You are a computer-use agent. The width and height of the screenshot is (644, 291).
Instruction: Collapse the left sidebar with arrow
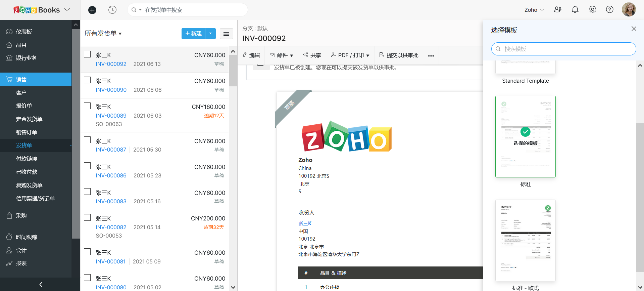click(41, 284)
